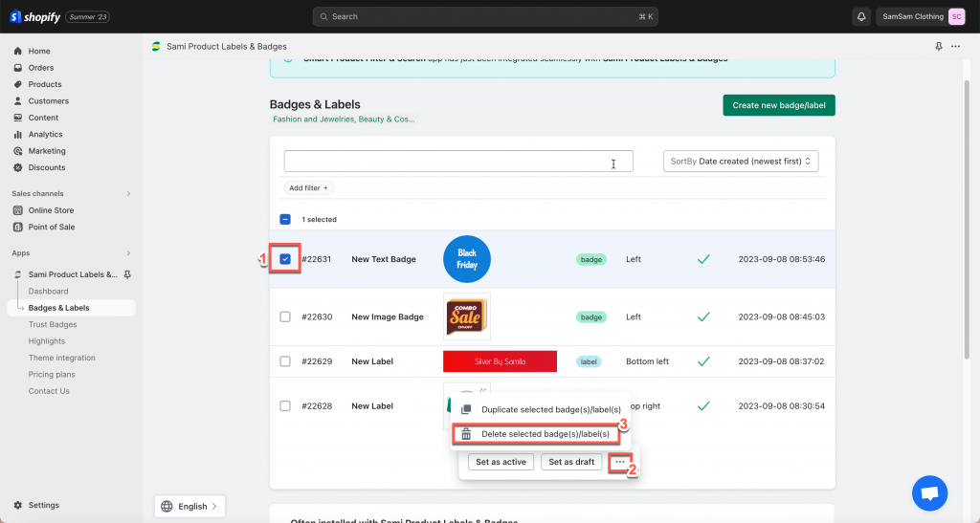This screenshot has width=980, height=523.
Task: Uncheck badge #22631 checkbox
Action: 285,259
